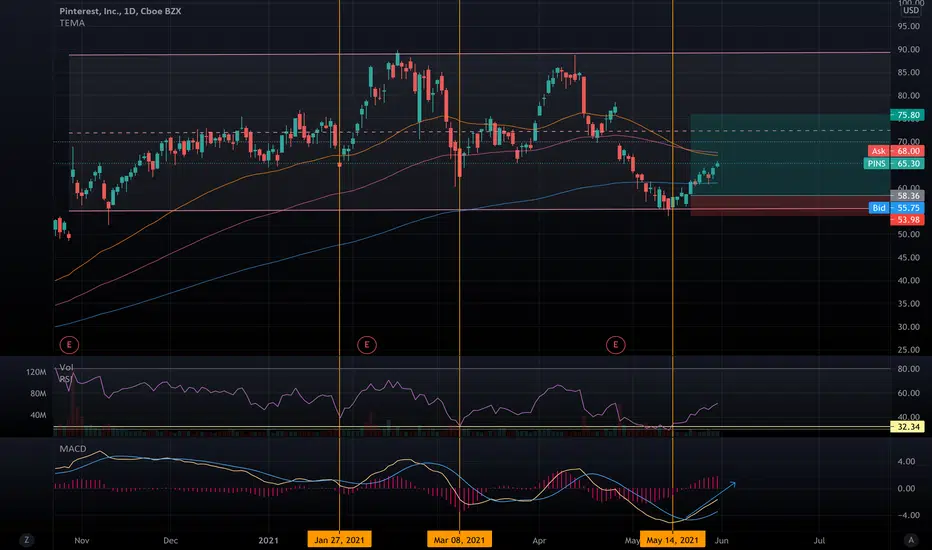
Task: Click the 90.00 price axis label
Action: [x=909, y=49]
